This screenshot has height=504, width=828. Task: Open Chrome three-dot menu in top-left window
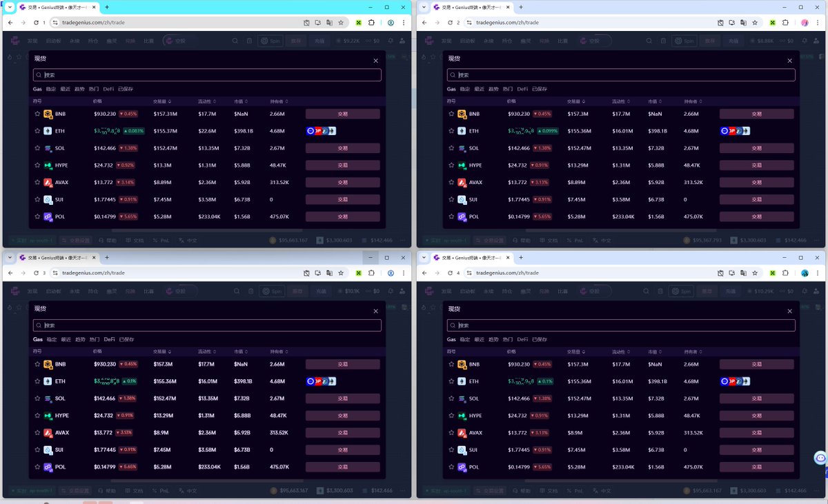(x=403, y=23)
